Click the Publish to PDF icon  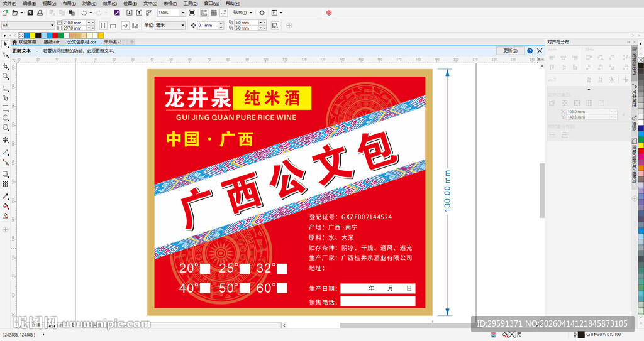(148, 13)
